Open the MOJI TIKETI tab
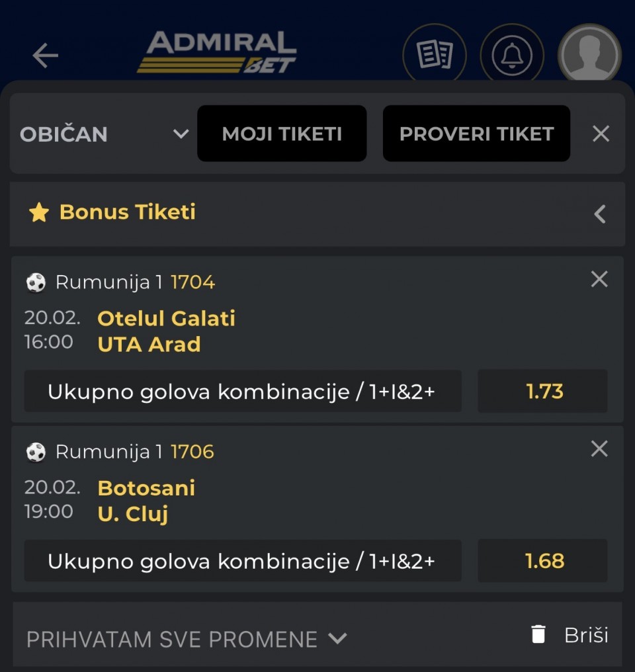This screenshot has height=672, width=635. (282, 134)
